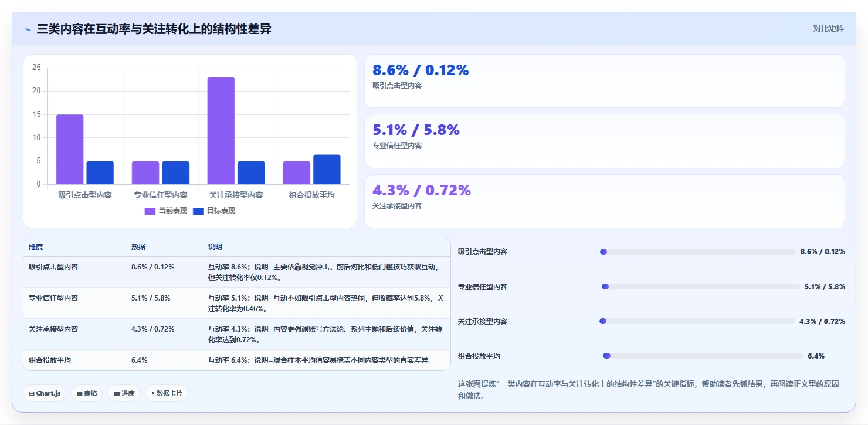This screenshot has width=868, height=425.
Task: Click the 组合投放平均 label under the chart axis
Action: tap(312, 195)
